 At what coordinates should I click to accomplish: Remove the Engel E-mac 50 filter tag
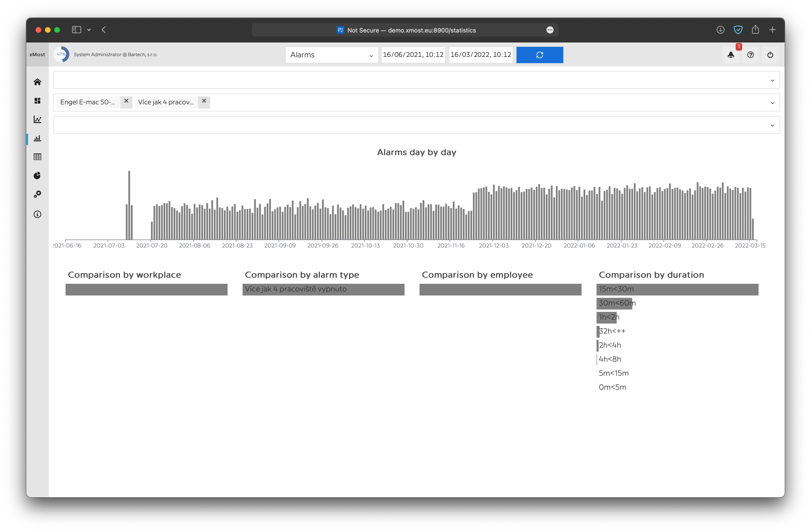coord(126,101)
